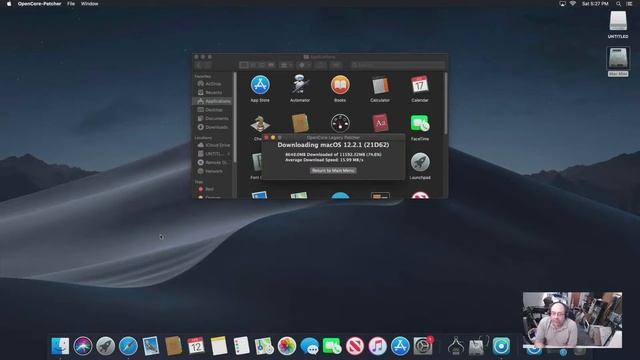Image resolution: width=640 pixels, height=360 pixels.
Task: Open News from the Dock
Action: pos(355,346)
